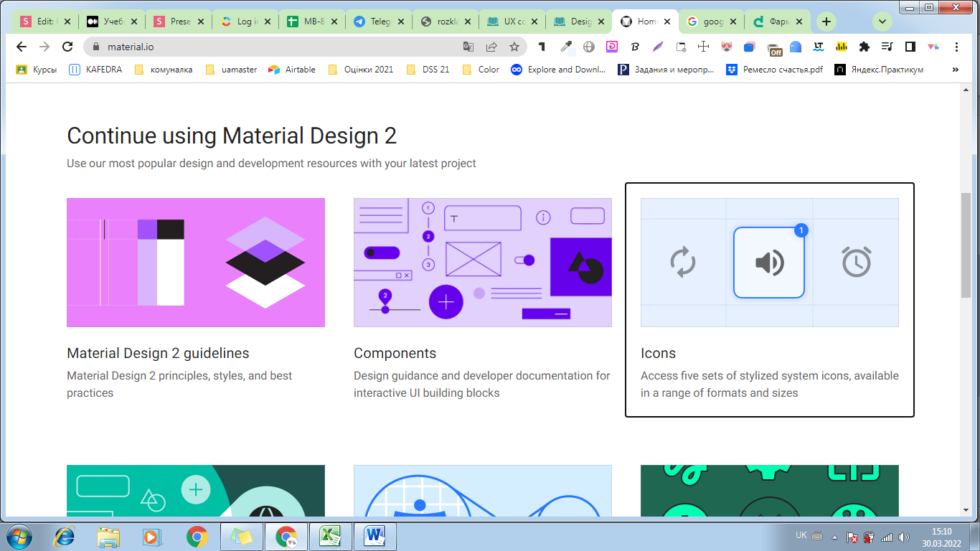Viewport: 980px width, 551px height.
Task: Open the tab search chevron button
Action: pos(882,22)
